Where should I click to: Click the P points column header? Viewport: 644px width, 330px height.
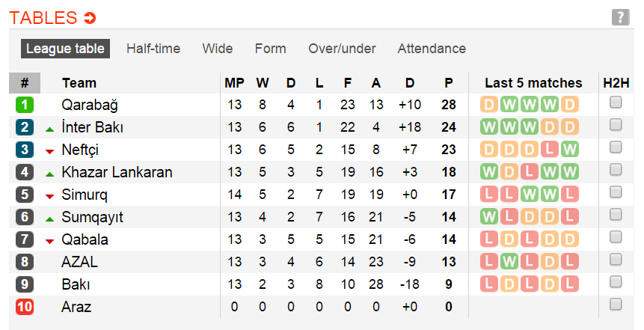coord(449,83)
